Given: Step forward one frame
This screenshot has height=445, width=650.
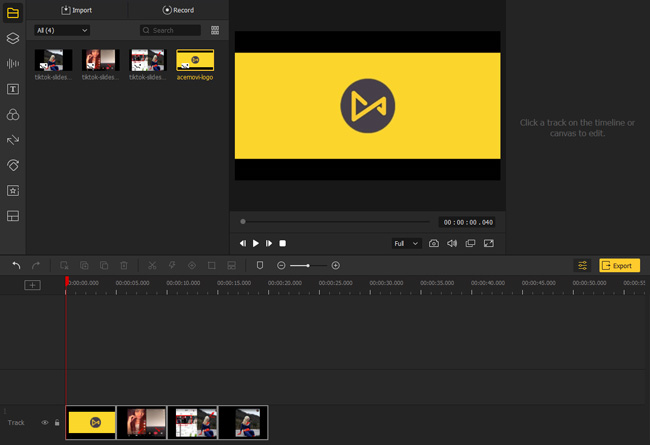Looking at the screenshot, I should 269,243.
